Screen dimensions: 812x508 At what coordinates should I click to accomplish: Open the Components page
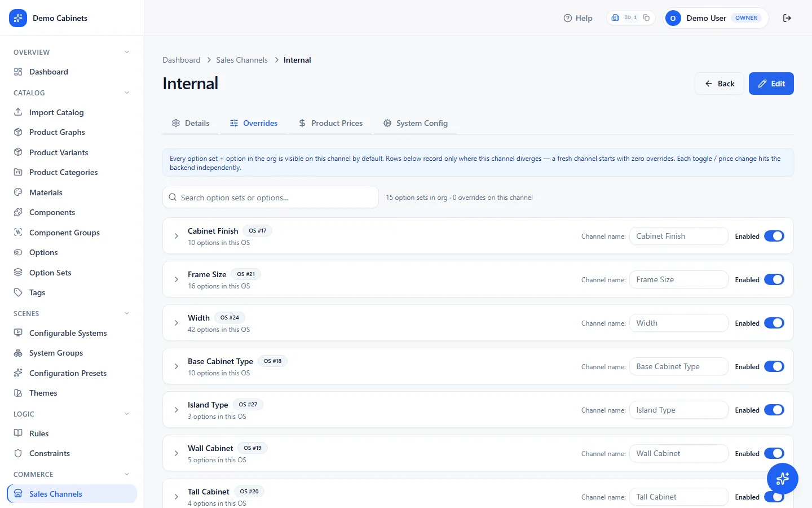point(72,212)
